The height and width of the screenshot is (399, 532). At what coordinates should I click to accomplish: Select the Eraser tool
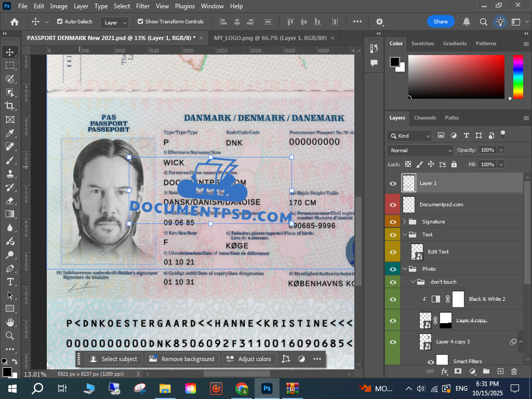click(9, 201)
